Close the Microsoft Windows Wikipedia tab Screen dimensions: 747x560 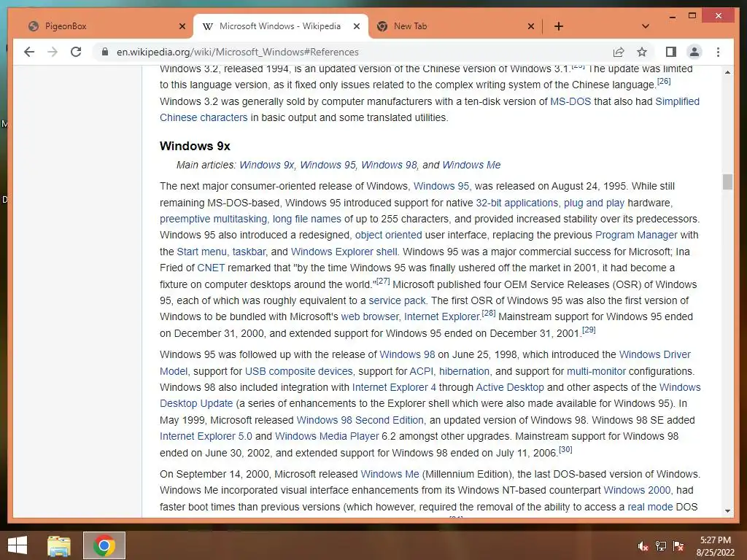(x=356, y=26)
